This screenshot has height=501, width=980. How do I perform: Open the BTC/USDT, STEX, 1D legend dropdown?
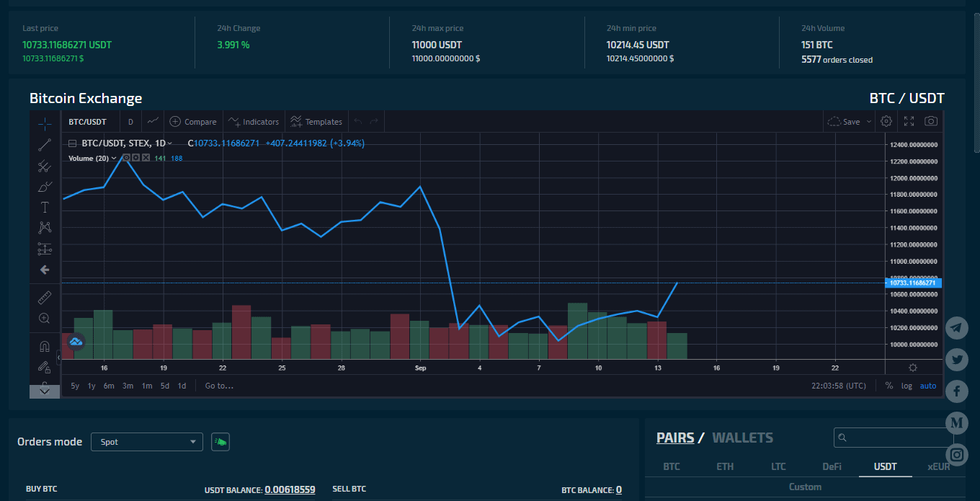tap(127, 143)
